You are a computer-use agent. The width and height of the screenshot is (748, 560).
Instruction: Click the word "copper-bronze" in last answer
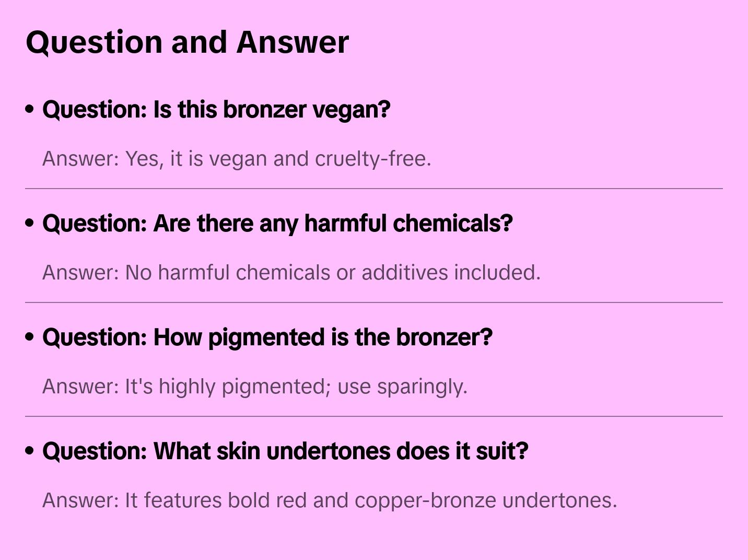pos(425,500)
